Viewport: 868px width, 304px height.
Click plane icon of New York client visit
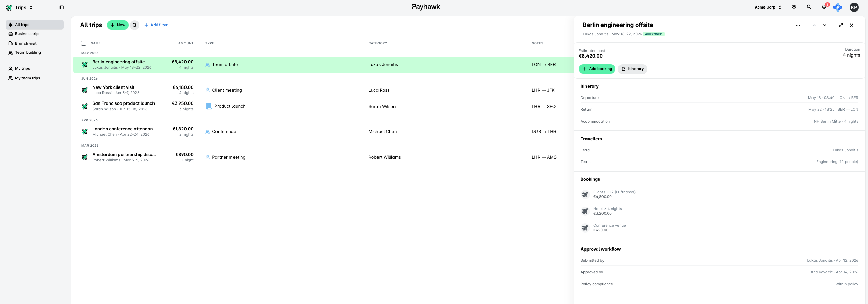pyautogui.click(x=85, y=90)
